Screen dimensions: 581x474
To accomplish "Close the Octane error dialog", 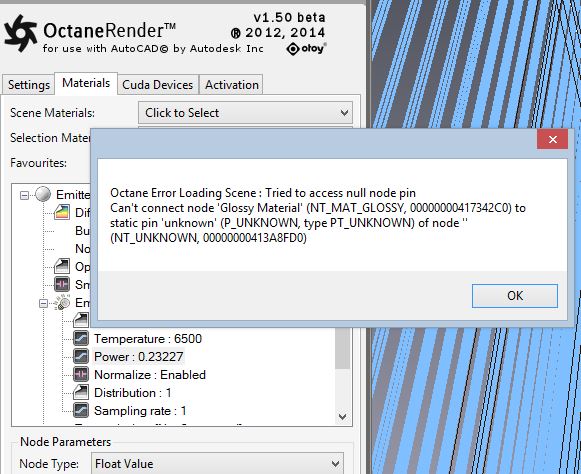I will point(552,139).
